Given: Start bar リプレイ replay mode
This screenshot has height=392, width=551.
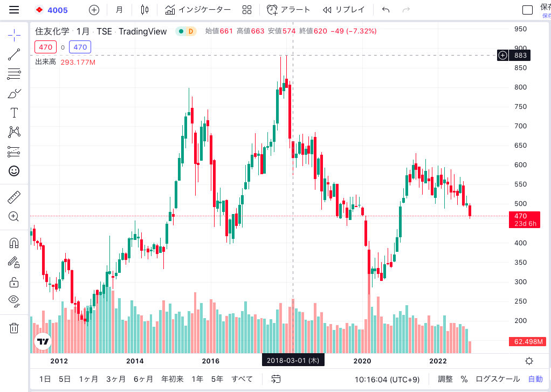Looking at the screenshot, I should point(343,10).
